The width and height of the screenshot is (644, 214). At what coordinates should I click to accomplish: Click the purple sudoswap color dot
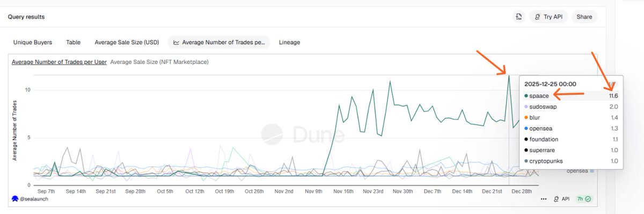(525, 106)
